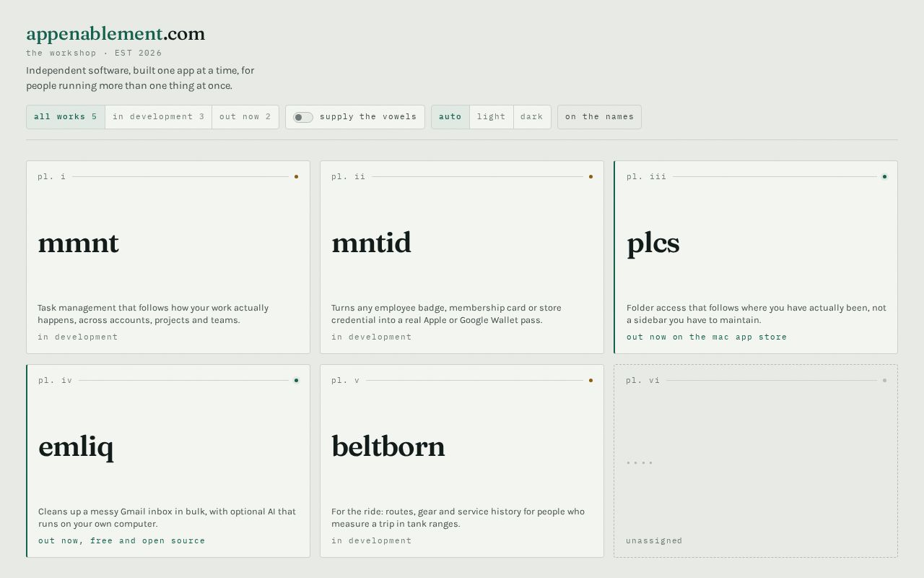Screen dimensions: 924x578
Task: Click the mntid Wallet pass description
Action: point(446,314)
